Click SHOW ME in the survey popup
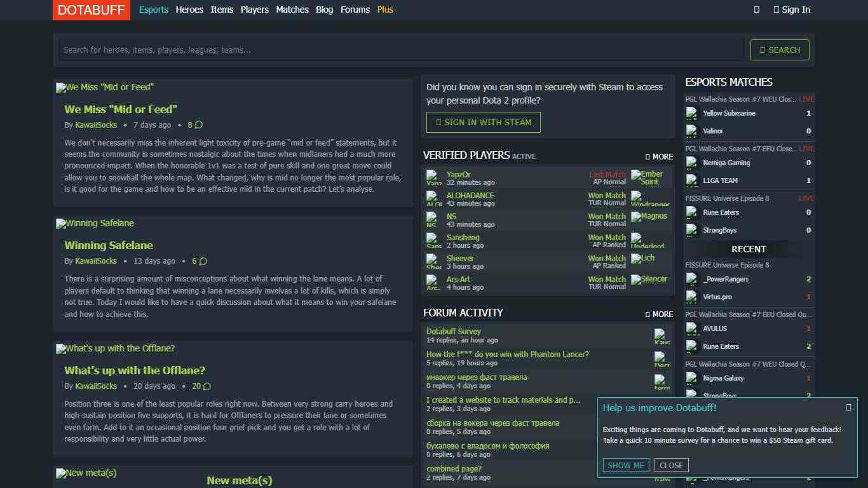This screenshot has height=488, width=868. pos(625,465)
